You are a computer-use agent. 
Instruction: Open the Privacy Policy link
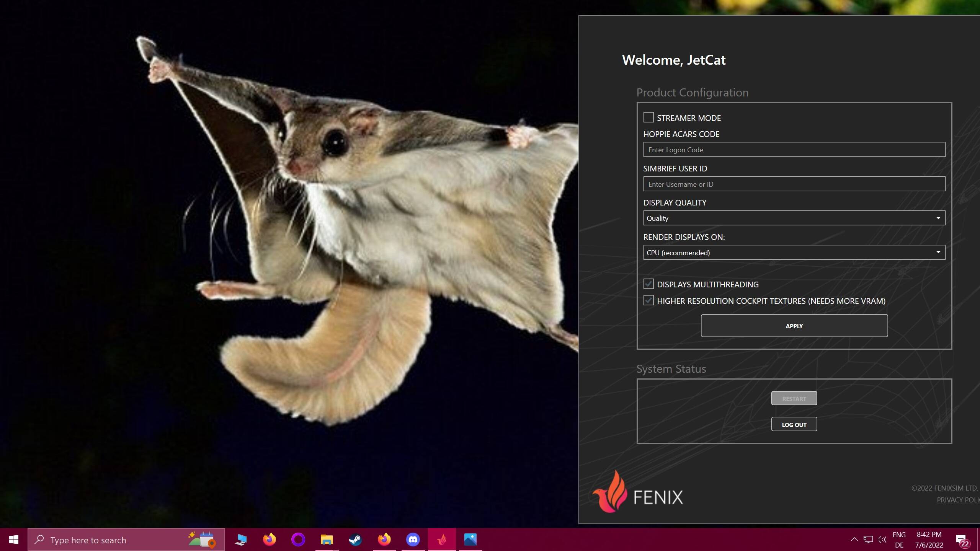(957, 500)
